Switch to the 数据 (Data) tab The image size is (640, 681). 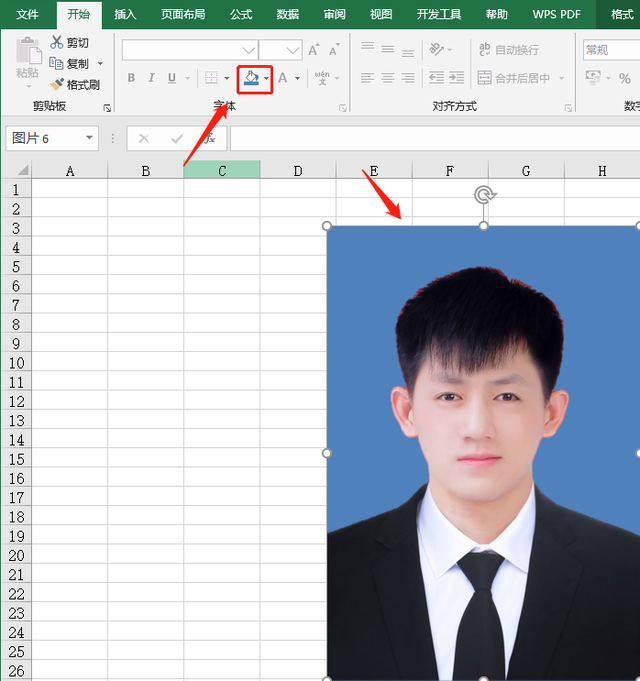tap(288, 14)
